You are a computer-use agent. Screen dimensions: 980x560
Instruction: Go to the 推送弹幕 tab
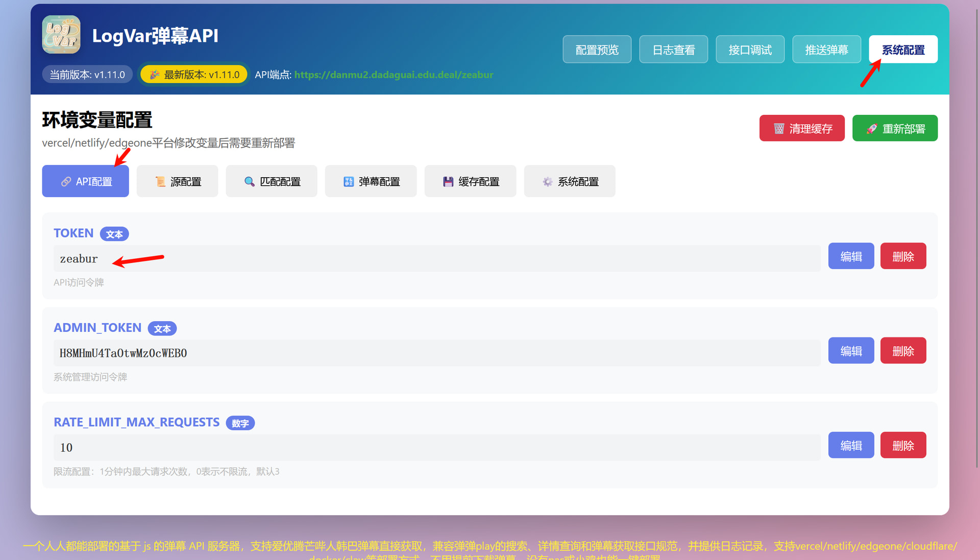826,50
